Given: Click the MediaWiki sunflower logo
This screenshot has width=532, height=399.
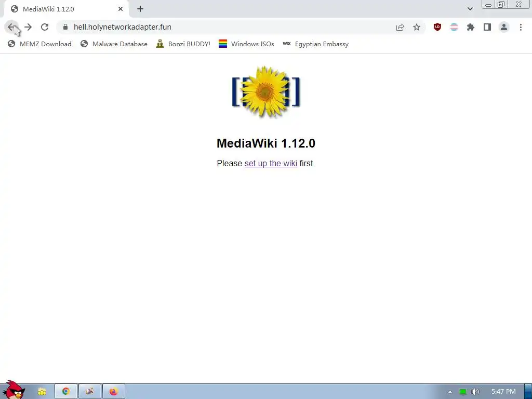Looking at the screenshot, I should [x=266, y=91].
